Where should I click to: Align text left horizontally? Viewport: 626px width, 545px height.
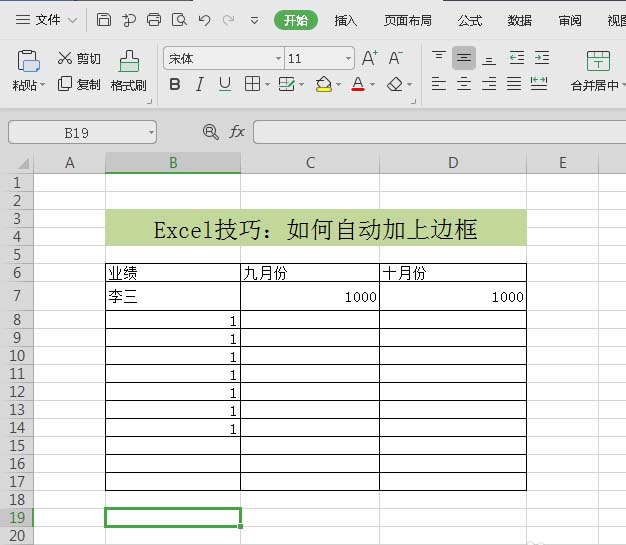[439, 84]
